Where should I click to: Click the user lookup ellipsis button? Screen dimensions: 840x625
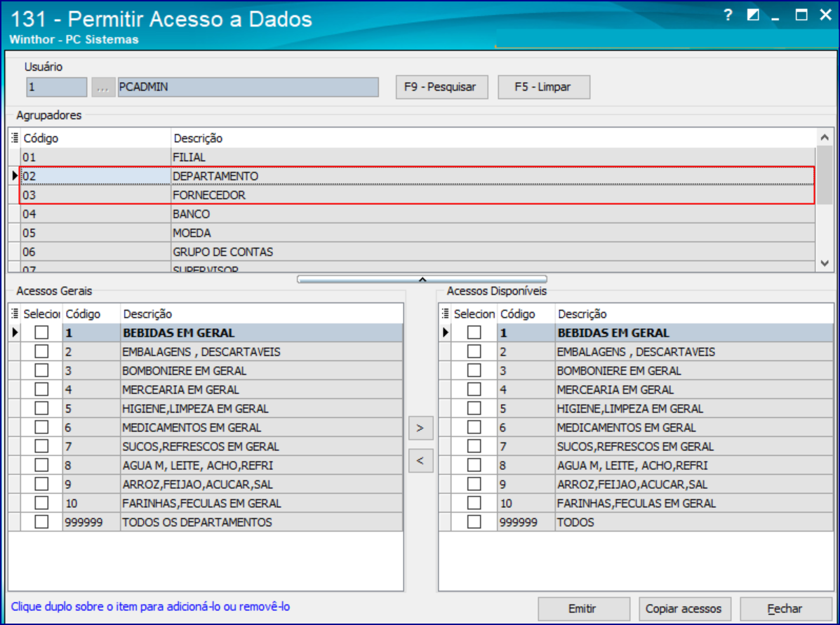(x=103, y=87)
